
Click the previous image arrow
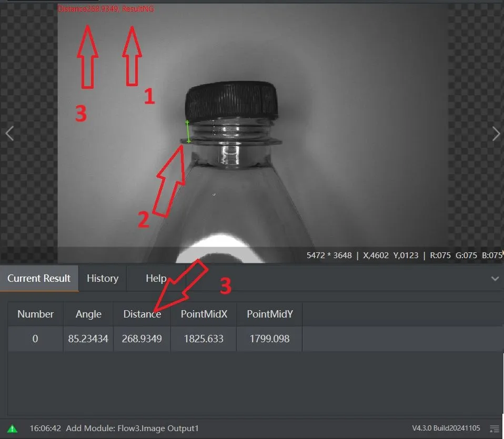click(9, 134)
